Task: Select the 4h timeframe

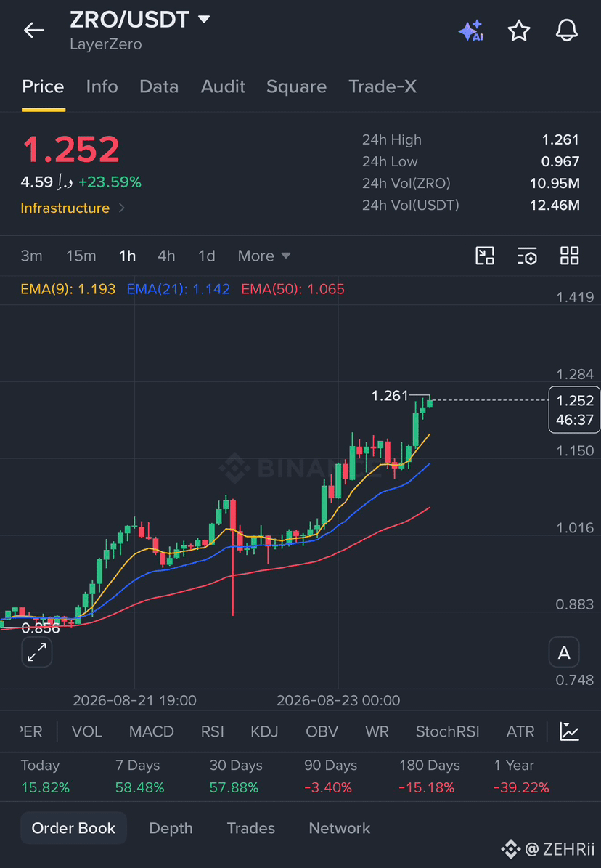Action: tap(166, 256)
